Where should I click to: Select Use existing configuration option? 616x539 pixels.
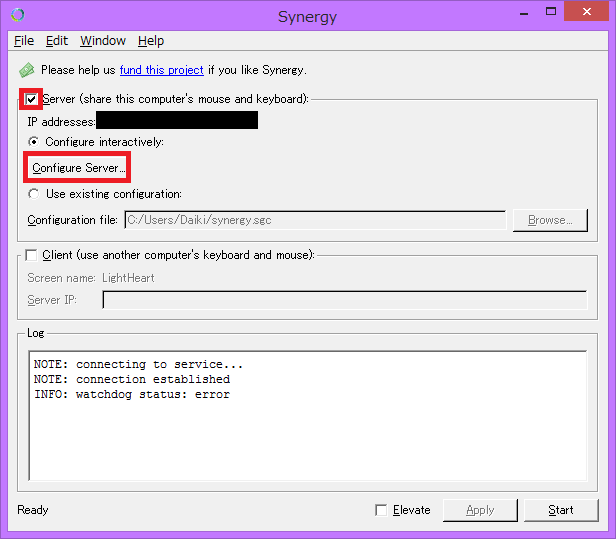(34, 194)
